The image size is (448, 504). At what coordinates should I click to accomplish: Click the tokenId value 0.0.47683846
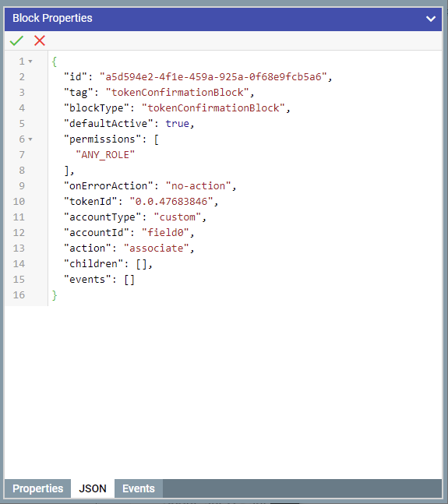pyautogui.click(x=171, y=202)
